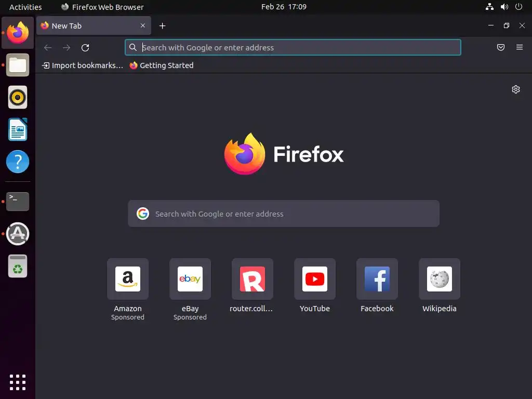Go forward one page
This screenshot has height=399, width=532.
click(66, 47)
